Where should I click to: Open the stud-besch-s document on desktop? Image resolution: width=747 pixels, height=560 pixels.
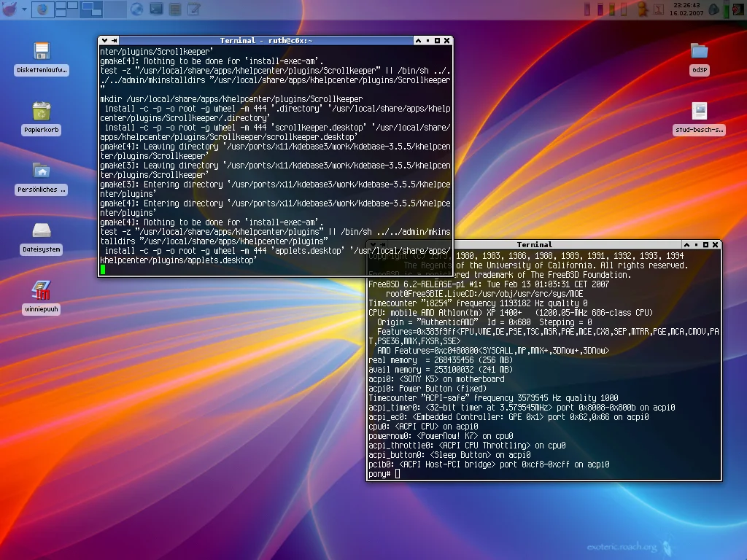[699, 111]
